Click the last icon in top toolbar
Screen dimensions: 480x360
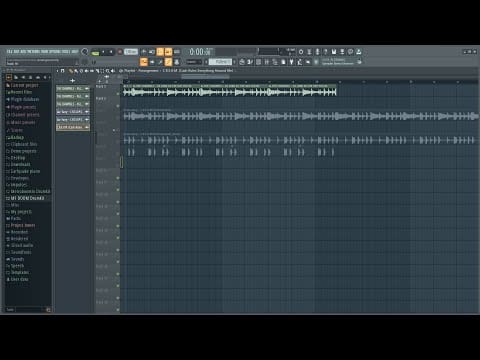pyautogui.click(x=359, y=52)
